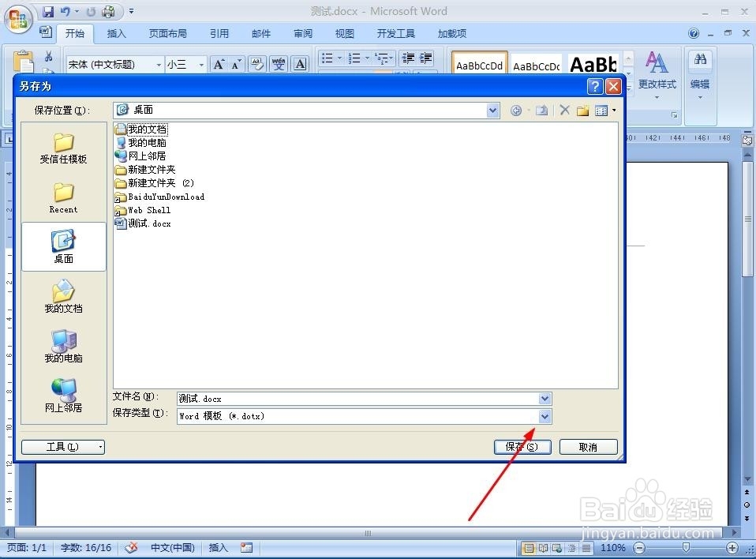The height and width of the screenshot is (559, 756).
Task: Open 受信任模板 in places bar
Action: 64,148
